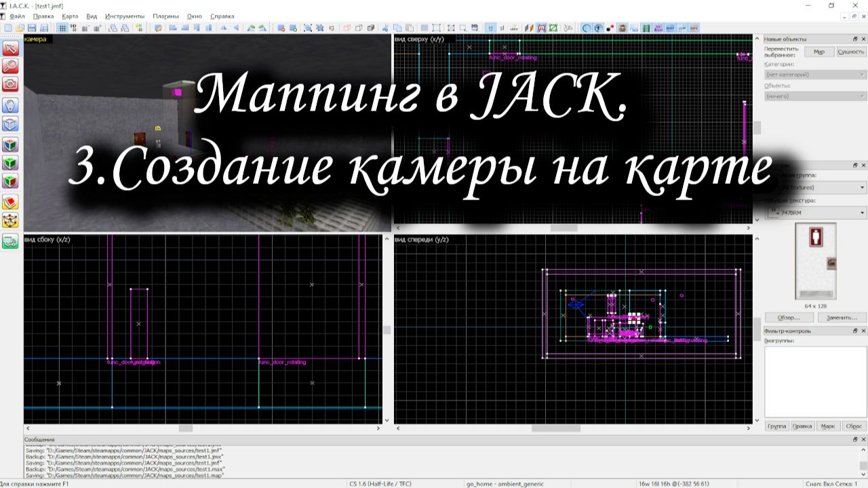Select the Clipping tool

(10, 202)
